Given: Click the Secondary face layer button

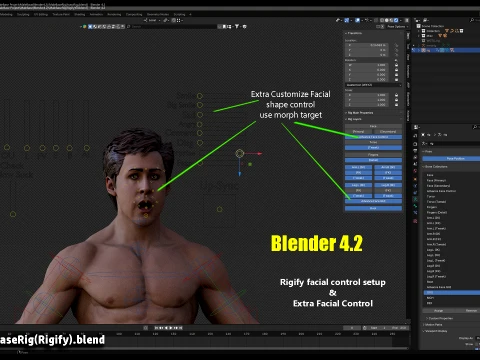Looking at the screenshot, I should (388, 132).
